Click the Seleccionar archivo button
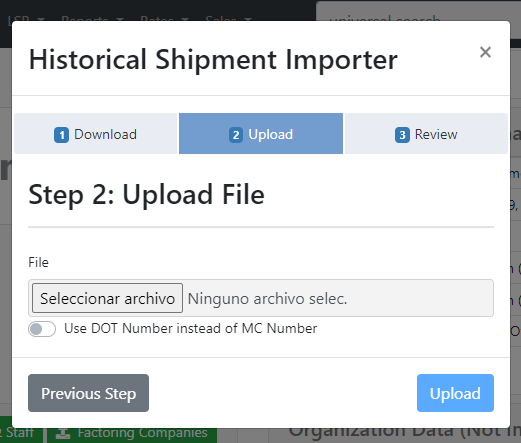The height and width of the screenshot is (443, 521). tap(107, 298)
